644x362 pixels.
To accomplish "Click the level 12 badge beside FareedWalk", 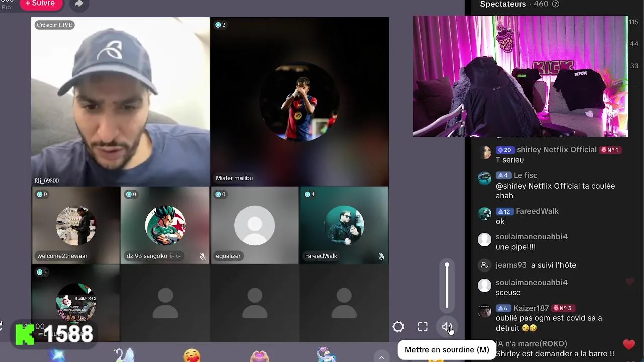I will pos(504,211).
